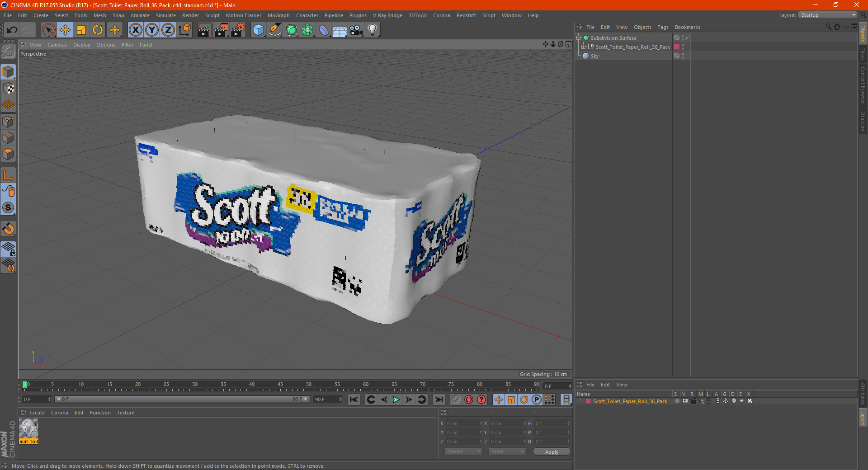Add a Subdivision Surface generator

click(291, 30)
